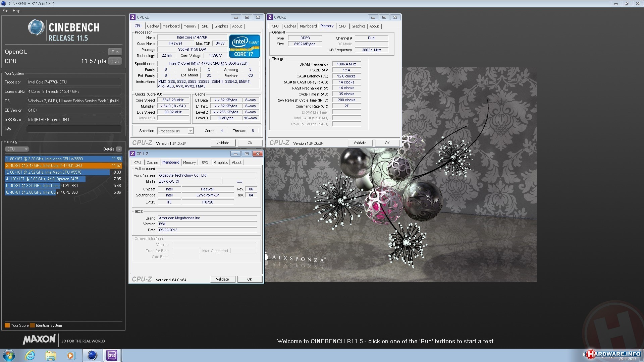Click the Windows Start orb
The image size is (644, 362).
click(x=9, y=355)
